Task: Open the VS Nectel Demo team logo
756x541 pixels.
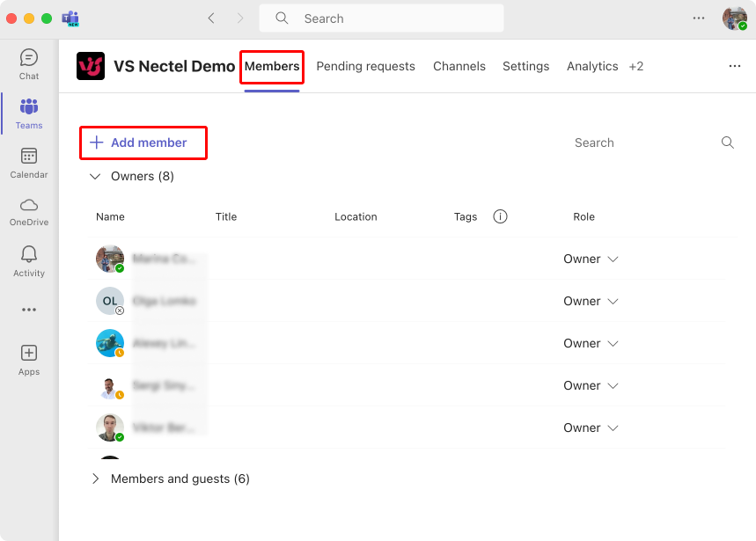Action: click(91, 66)
